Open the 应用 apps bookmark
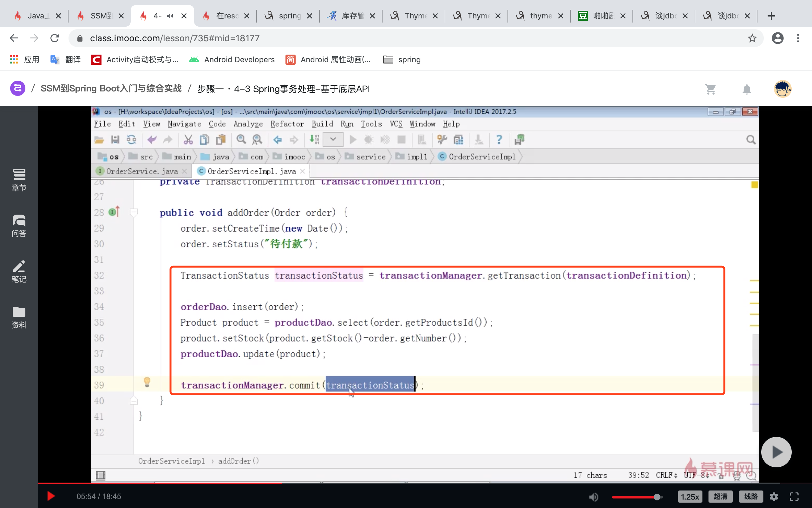The width and height of the screenshot is (812, 508). pos(24,59)
